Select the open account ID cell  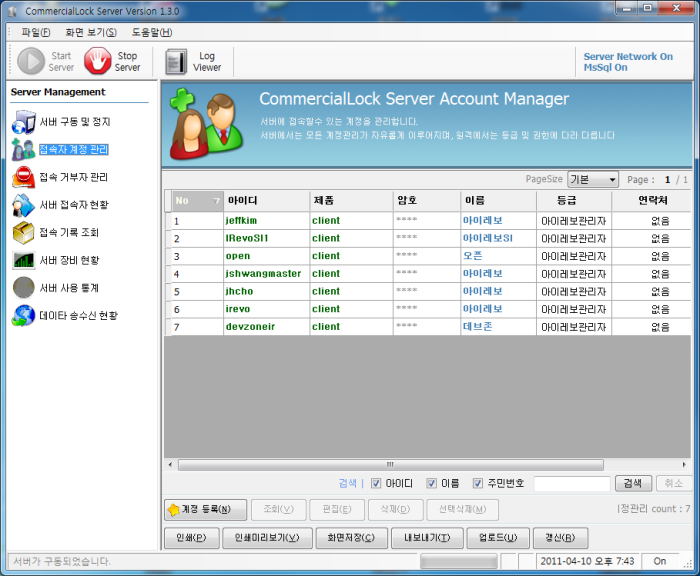click(267, 256)
